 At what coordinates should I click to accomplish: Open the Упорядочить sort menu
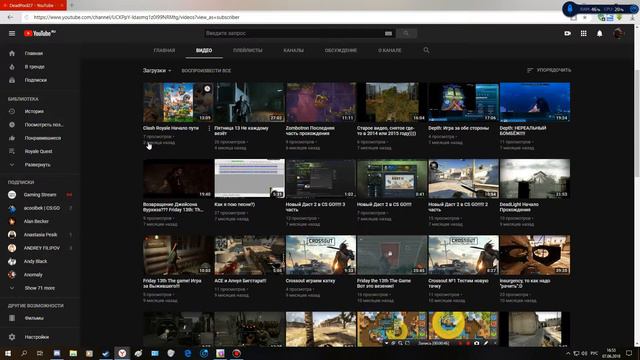549,70
